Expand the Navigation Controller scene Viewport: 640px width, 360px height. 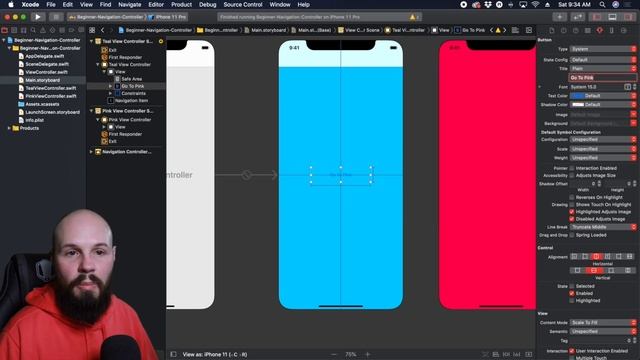91,152
